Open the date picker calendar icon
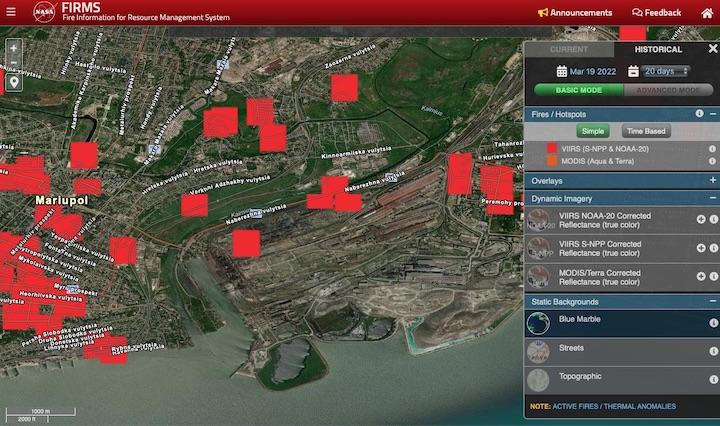Image resolution: width=720 pixels, height=426 pixels. 562,71
